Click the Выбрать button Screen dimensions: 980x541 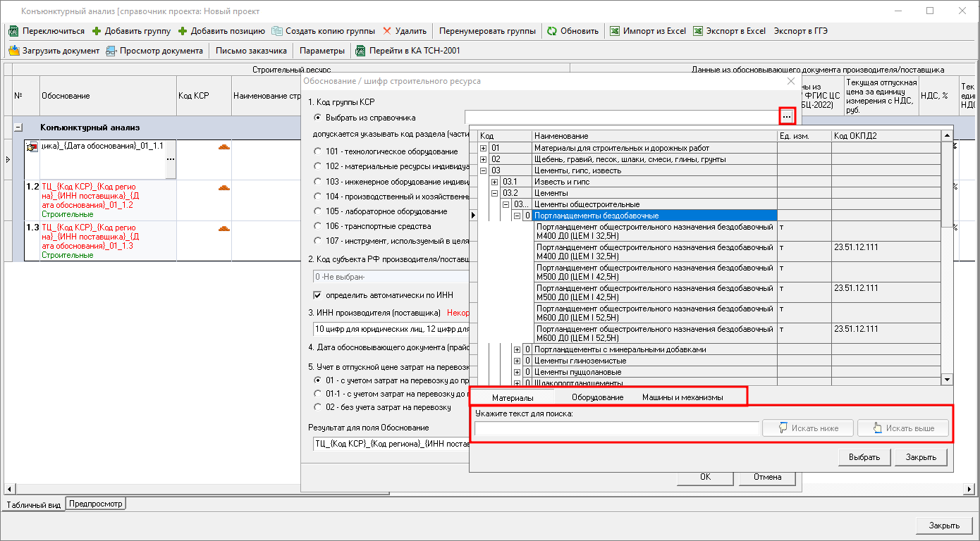click(x=864, y=457)
